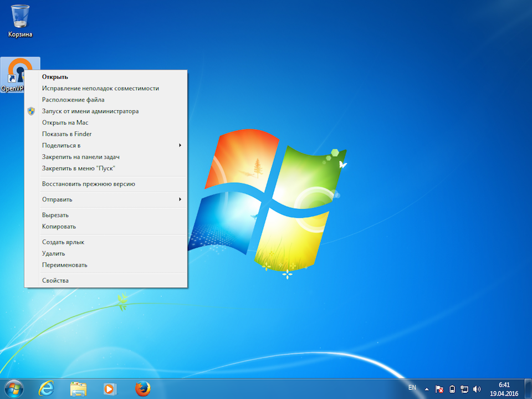Show hidden tray icons arrow
532x399 pixels.
click(x=427, y=389)
